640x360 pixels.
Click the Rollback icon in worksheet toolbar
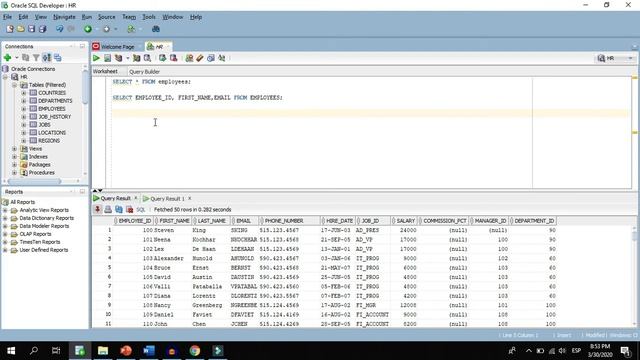pos(173,58)
